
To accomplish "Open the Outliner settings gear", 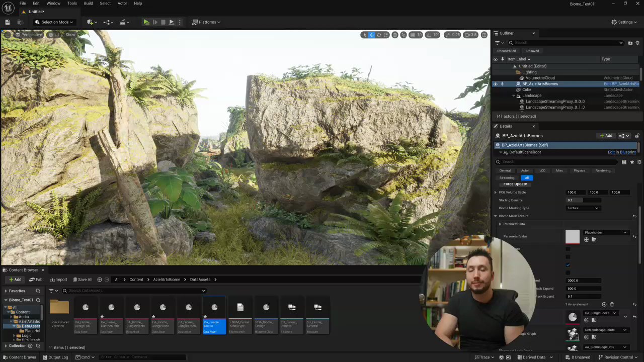I will pos(637,43).
